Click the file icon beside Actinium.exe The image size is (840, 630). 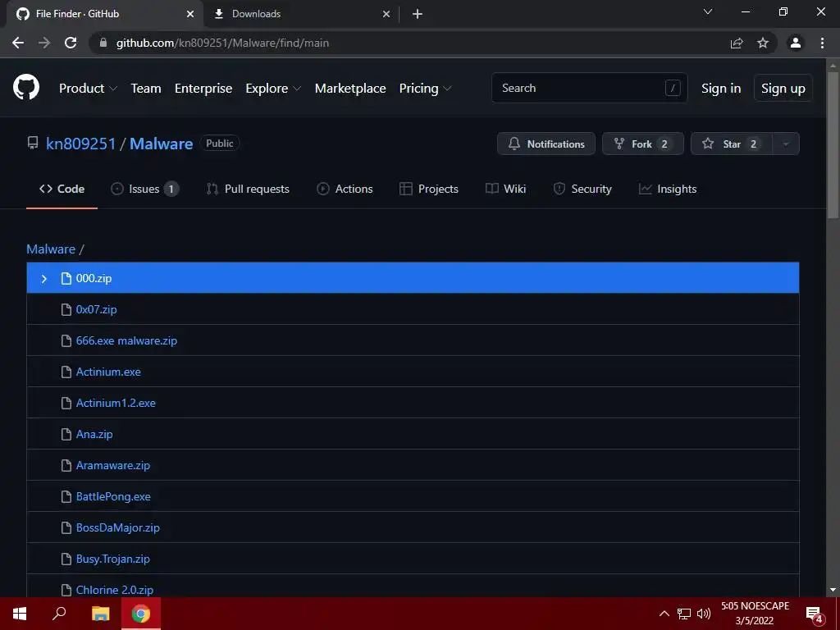coord(66,372)
